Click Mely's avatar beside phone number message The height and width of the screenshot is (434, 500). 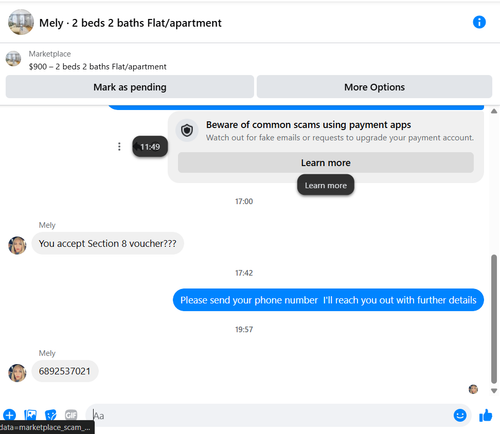click(x=17, y=373)
